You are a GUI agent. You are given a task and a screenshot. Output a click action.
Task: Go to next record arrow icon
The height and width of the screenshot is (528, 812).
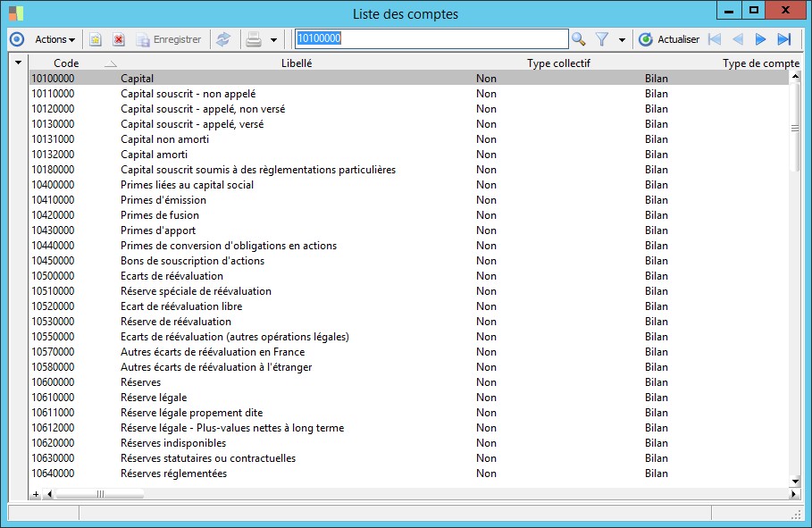pos(760,39)
